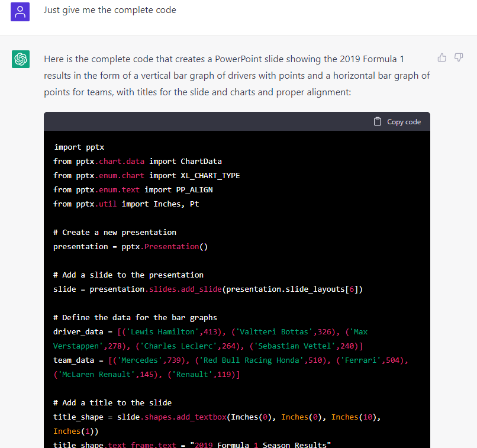The height and width of the screenshot is (448, 477).
Task: Click the clipboard icon beside Copy code
Action: 377,122
